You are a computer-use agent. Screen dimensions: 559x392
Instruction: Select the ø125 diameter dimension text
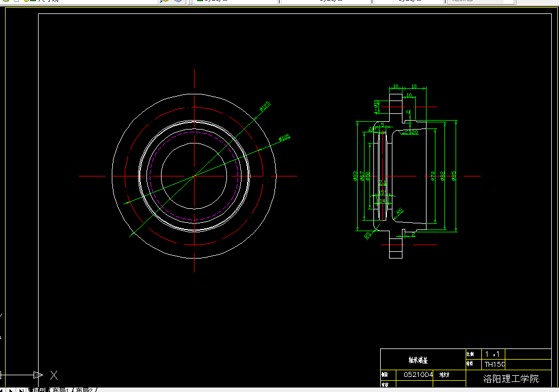(x=265, y=106)
